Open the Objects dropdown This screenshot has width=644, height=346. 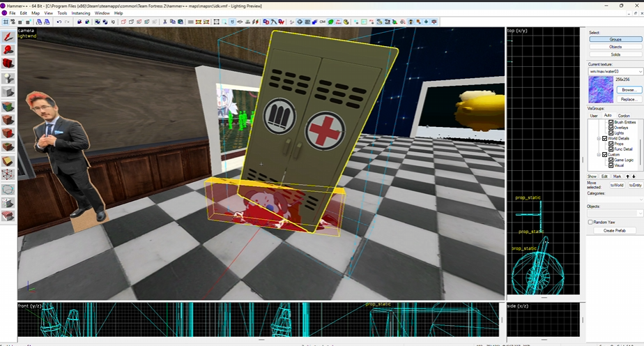point(615,213)
